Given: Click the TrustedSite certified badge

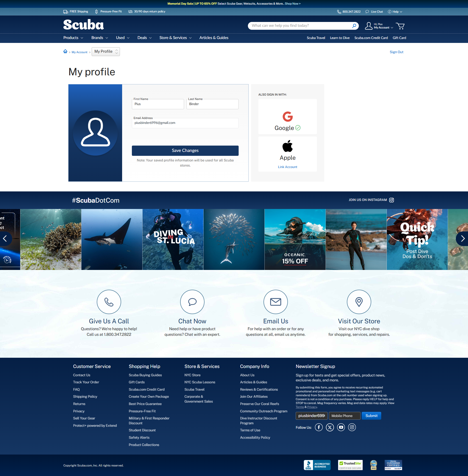Looking at the screenshot, I should tap(350, 465).
